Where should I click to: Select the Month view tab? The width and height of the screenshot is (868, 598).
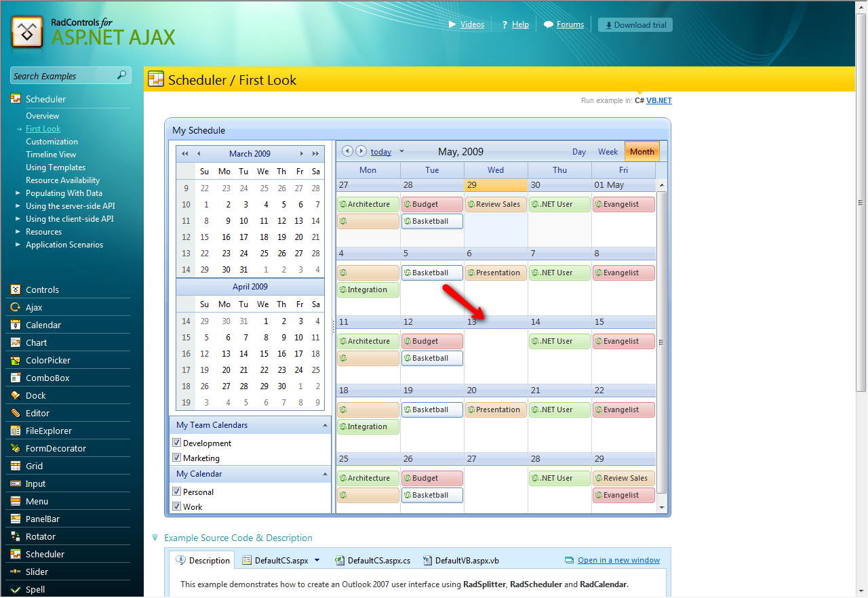[642, 152]
